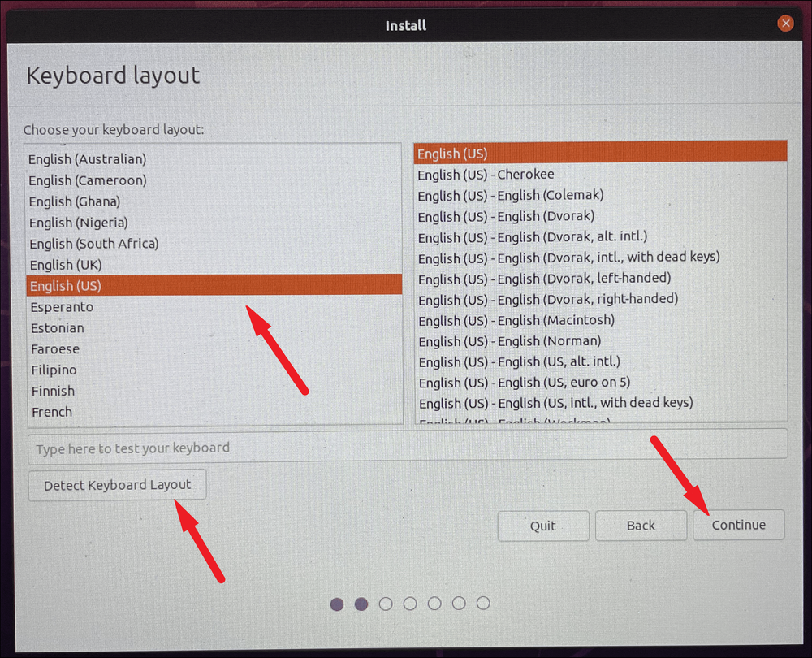812x658 pixels.
Task: Click Continue to proceed
Action: (x=738, y=525)
